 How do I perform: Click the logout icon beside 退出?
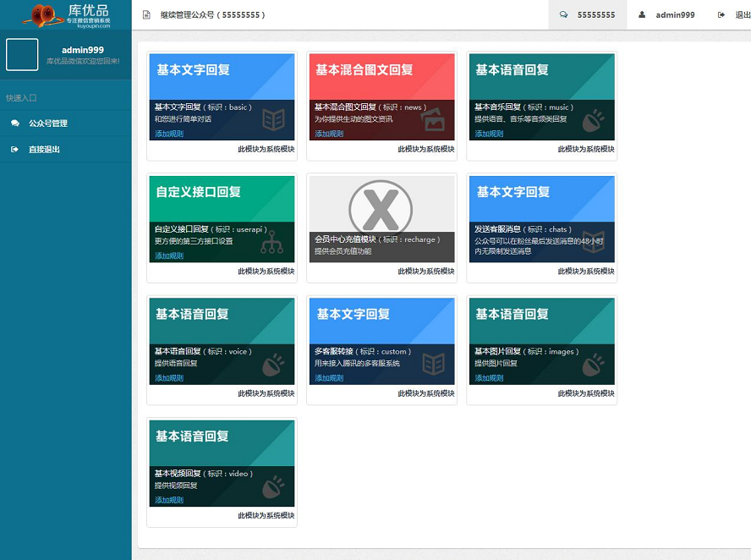(721, 15)
